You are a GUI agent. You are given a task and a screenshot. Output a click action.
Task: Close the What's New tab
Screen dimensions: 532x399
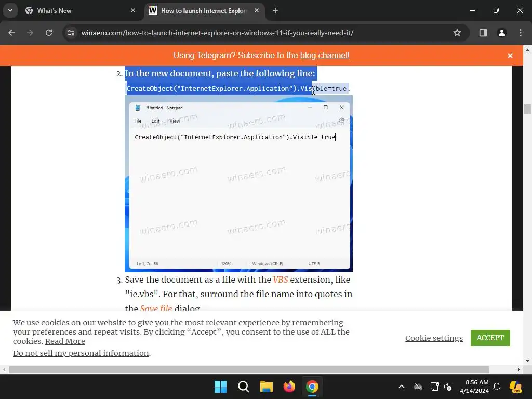click(133, 10)
